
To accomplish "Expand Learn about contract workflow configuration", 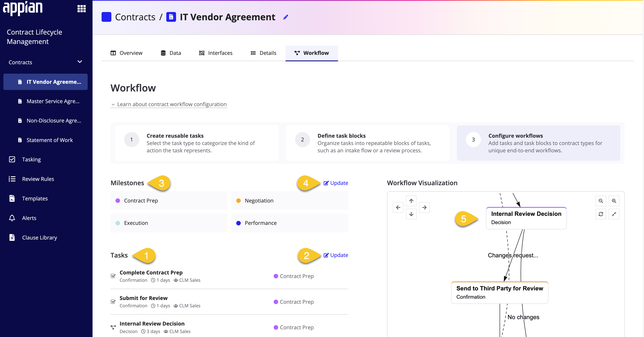I will pos(169,104).
